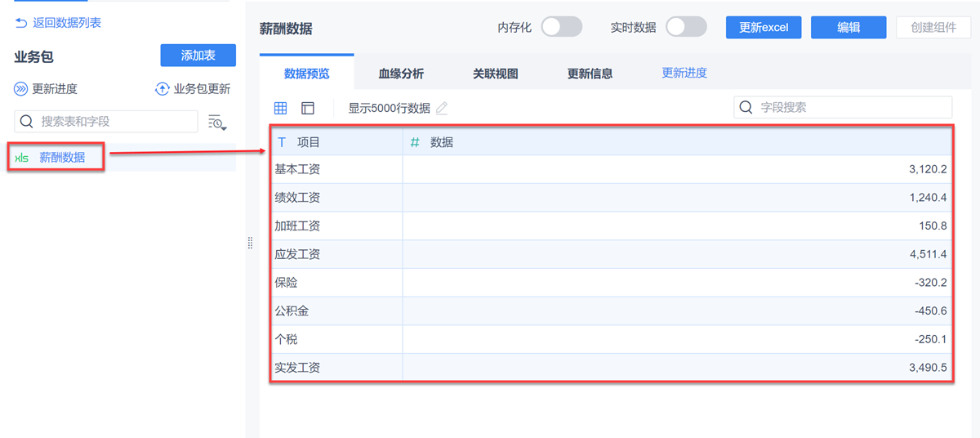
Task: Click the 更新excel button
Action: (764, 27)
